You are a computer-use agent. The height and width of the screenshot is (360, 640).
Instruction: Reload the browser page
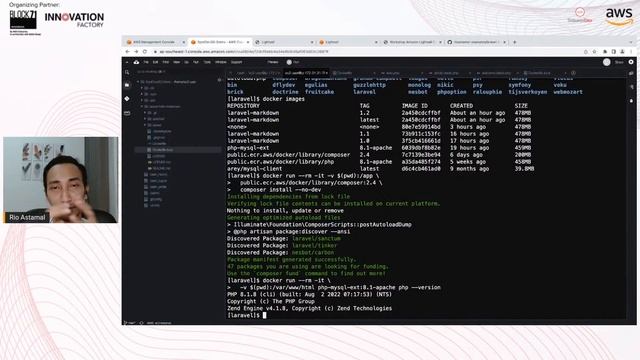point(144,52)
